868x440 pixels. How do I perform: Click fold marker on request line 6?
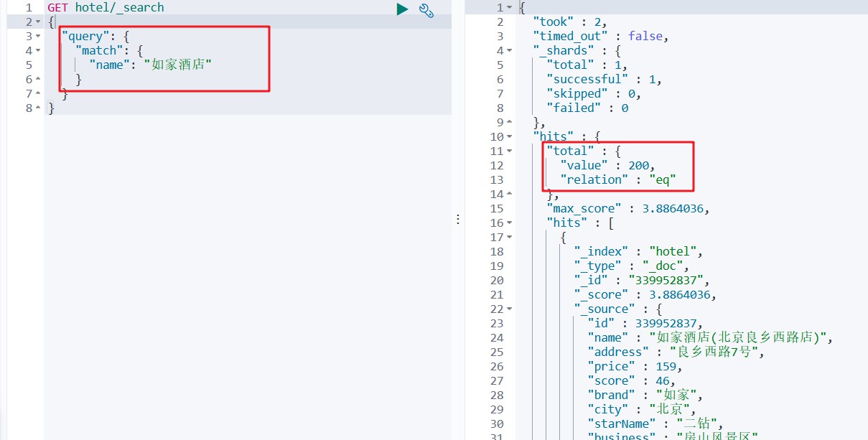(x=38, y=79)
